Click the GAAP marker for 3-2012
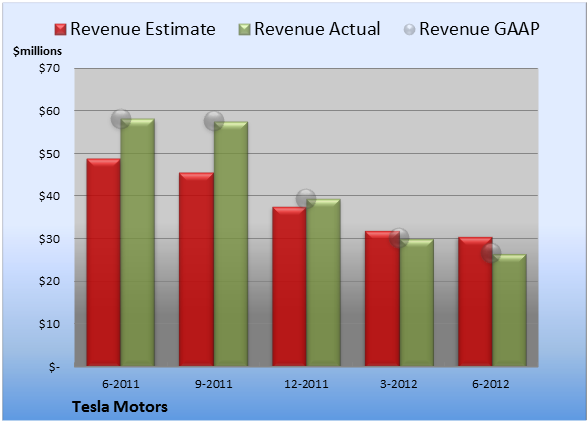The width and height of the screenshot is (588, 422). [x=399, y=237]
